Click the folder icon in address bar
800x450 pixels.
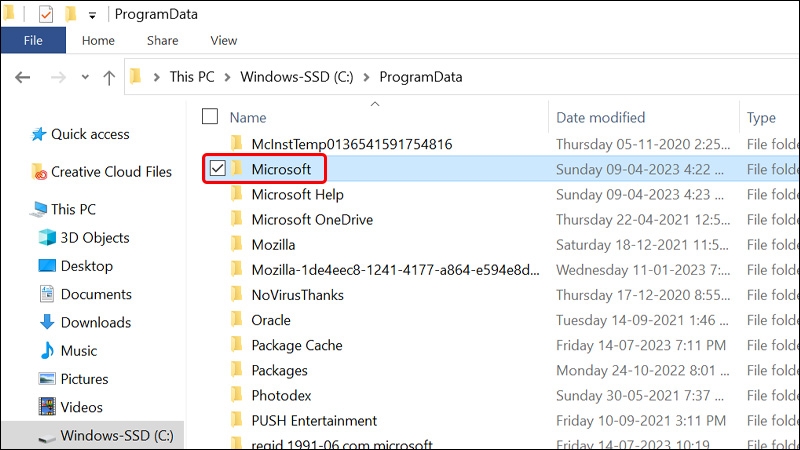(x=135, y=77)
